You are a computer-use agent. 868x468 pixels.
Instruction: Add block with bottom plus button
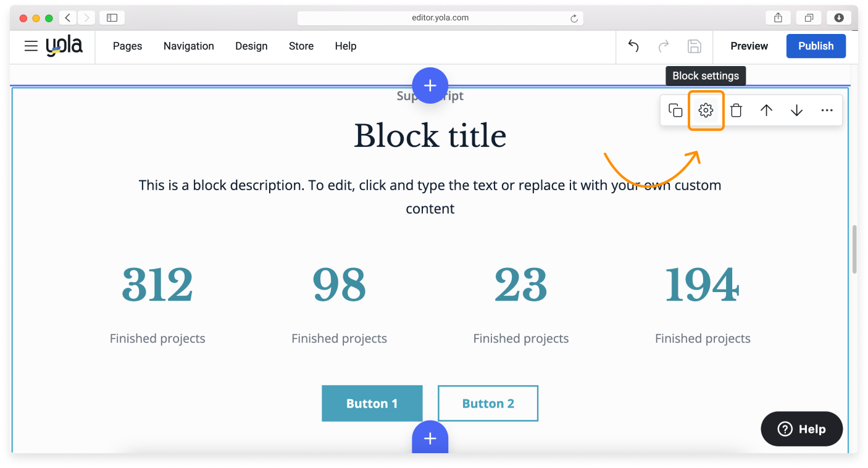pos(430,438)
